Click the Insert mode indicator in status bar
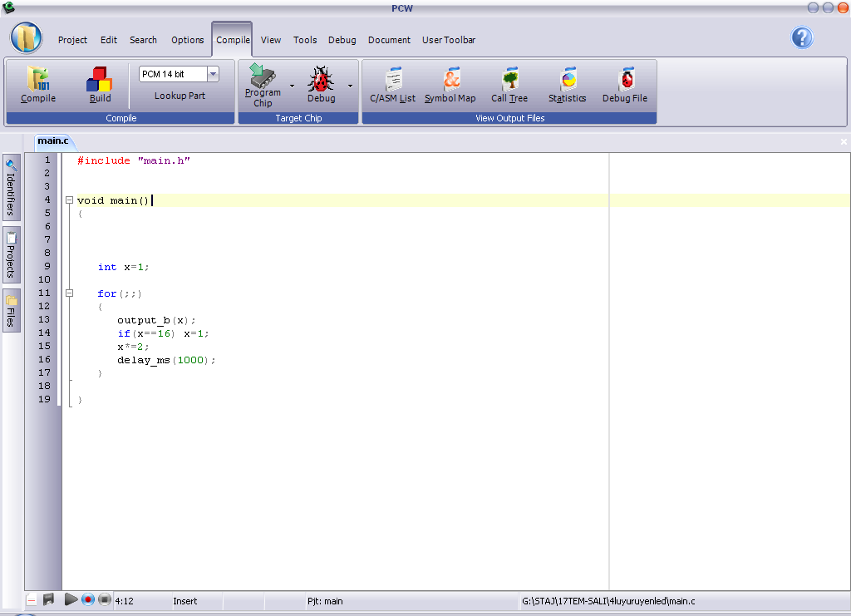This screenshot has height=616, width=851. click(185, 601)
